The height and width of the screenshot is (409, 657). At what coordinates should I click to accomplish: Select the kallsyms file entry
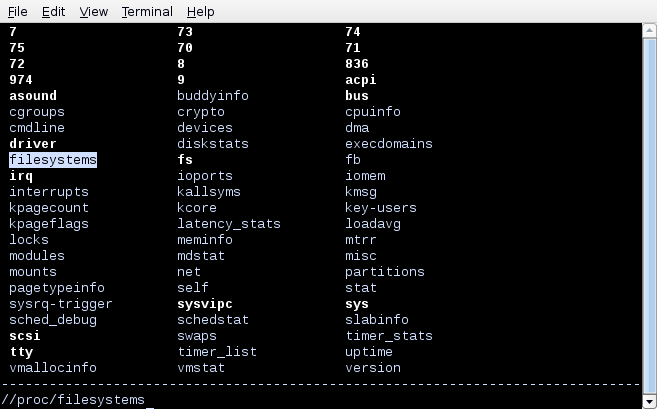(x=209, y=192)
